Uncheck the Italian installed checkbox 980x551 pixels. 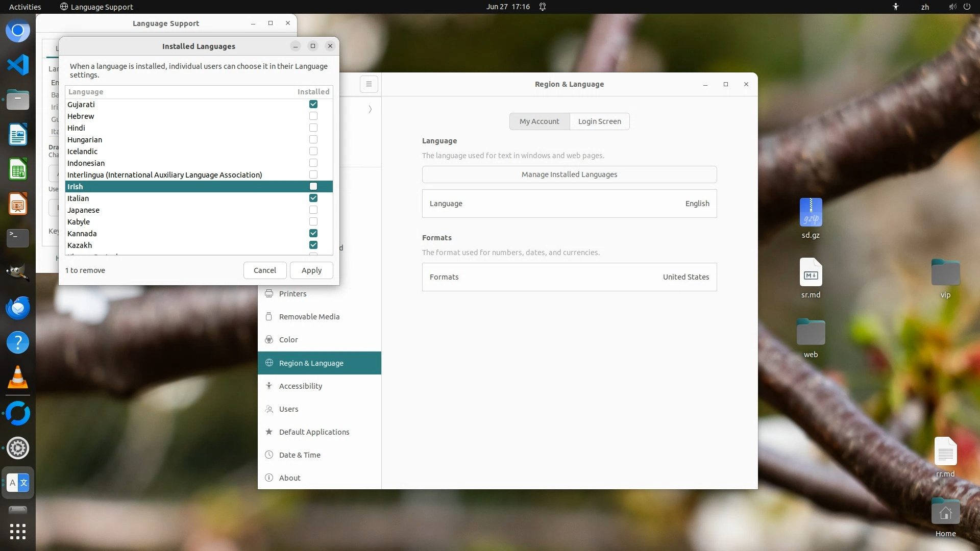[x=313, y=198]
